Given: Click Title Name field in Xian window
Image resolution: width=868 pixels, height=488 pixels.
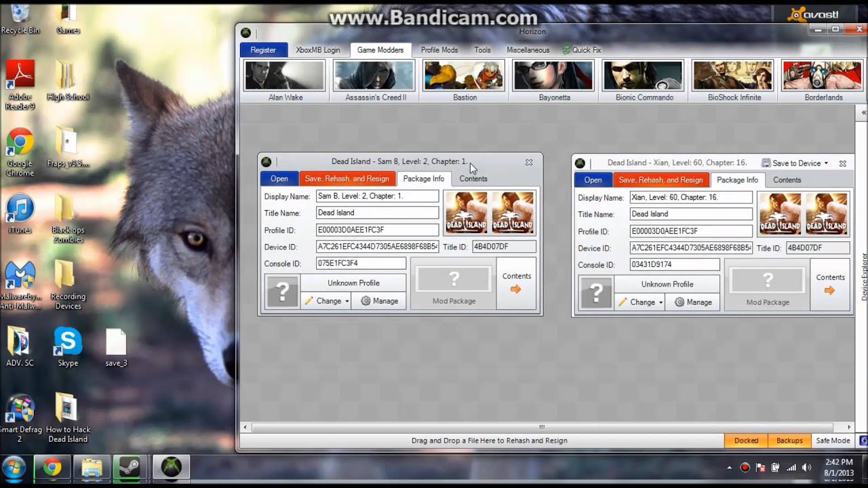Looking at the screenshot, I should click(692, 214).
